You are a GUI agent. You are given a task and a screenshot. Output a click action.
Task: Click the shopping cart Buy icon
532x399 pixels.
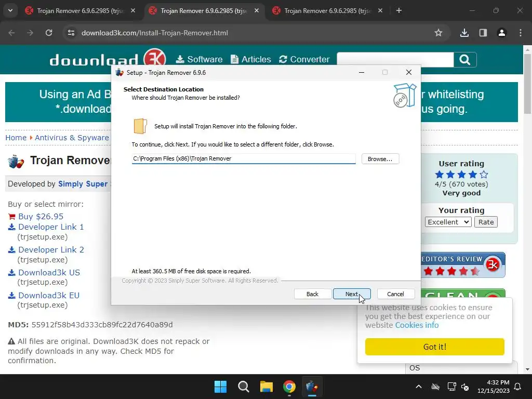coord(12,217)
